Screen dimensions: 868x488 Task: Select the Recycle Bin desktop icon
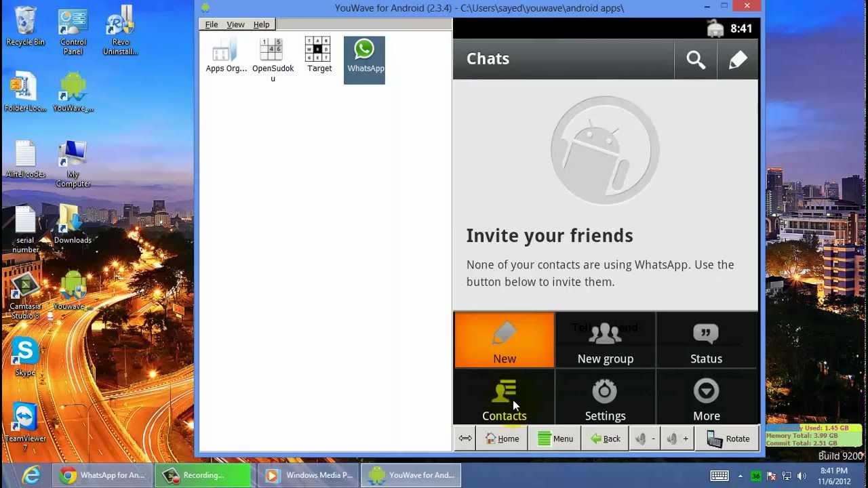tap(25, 27)
